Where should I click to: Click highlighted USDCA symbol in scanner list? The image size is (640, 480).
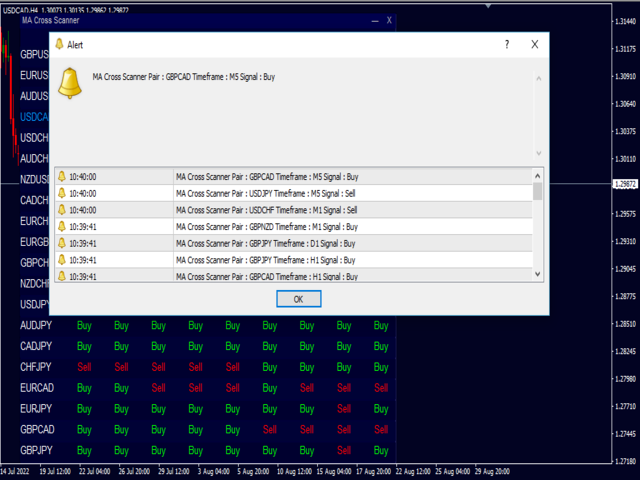pos(34,117)
